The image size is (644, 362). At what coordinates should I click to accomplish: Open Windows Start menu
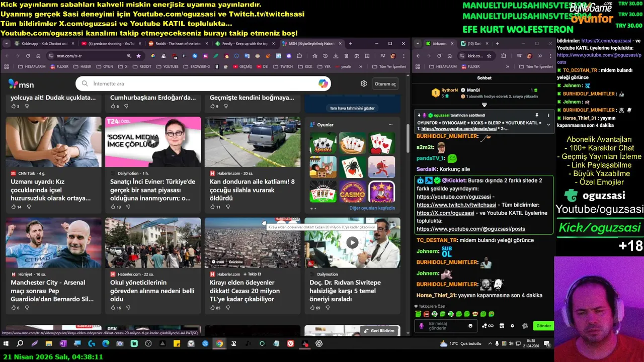(x=6, y=344)
